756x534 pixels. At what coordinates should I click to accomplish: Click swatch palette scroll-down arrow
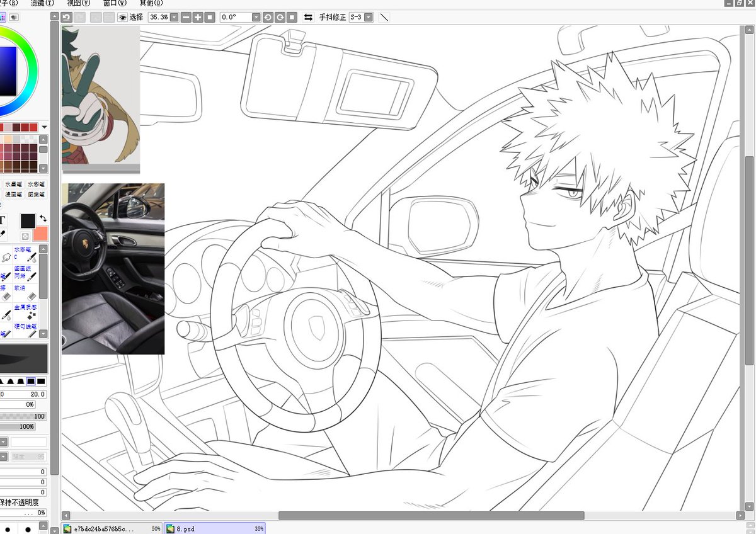click(x=43, y=169)
